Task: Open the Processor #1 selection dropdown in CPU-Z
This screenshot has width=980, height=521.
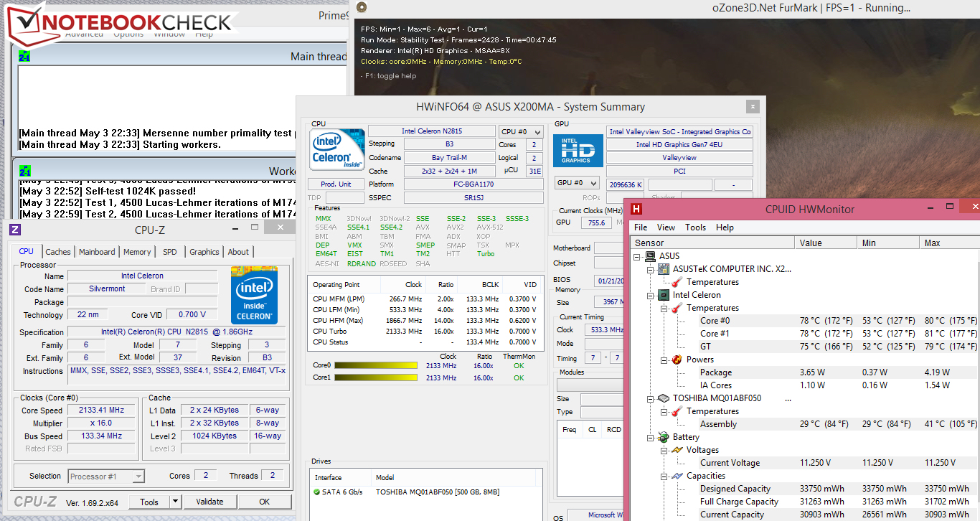Action: pyautogui.click(x=106, y=476)
